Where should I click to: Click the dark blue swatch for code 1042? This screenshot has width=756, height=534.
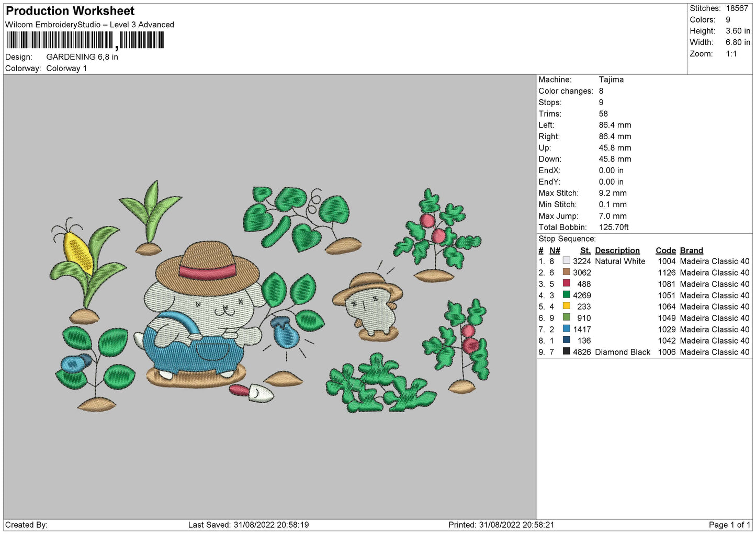tap(566, 340)
